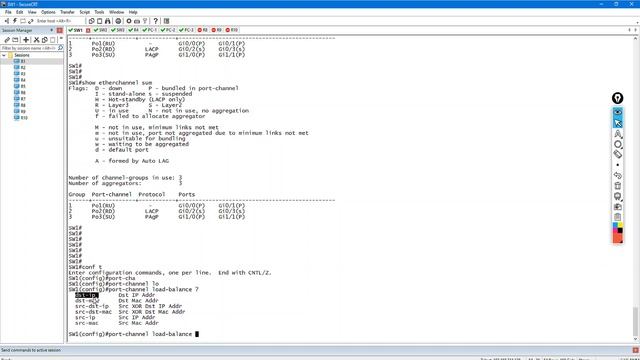Viewport: 640px width, 360px height.
Task: Choose the annotation dot size control
Action: pos(618,165)
